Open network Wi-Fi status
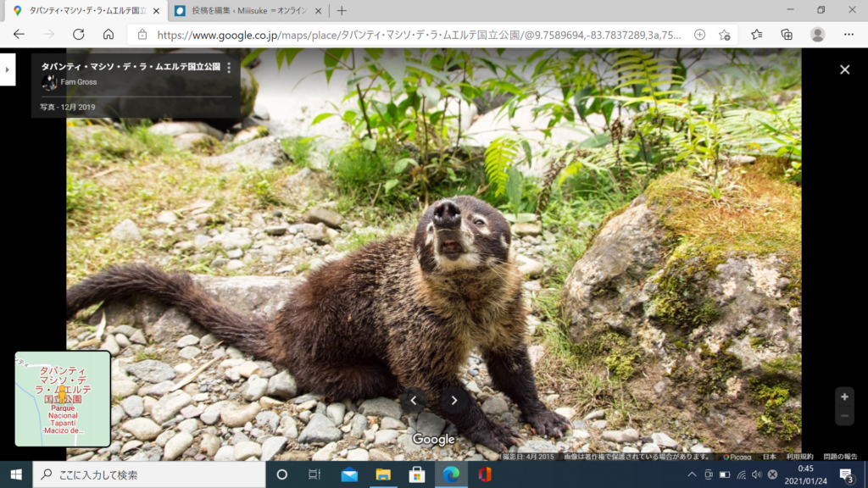The image size is (868, 488). click(741, 474)
